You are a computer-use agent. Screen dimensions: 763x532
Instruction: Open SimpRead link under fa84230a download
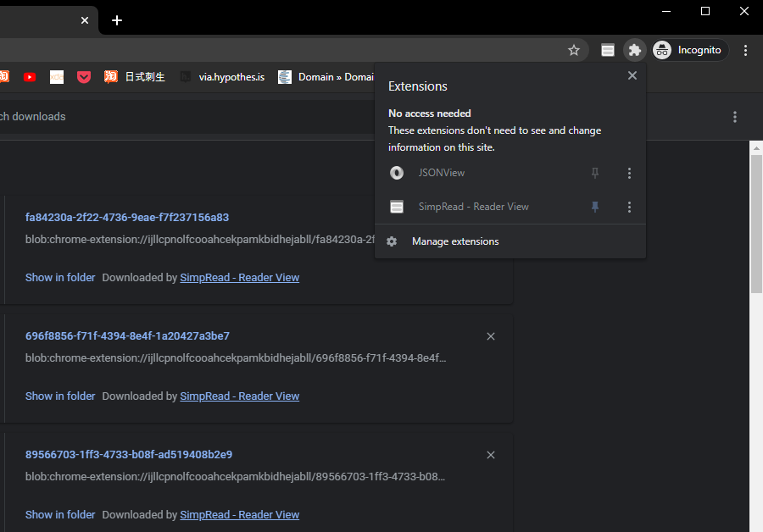tap(239, 278)
